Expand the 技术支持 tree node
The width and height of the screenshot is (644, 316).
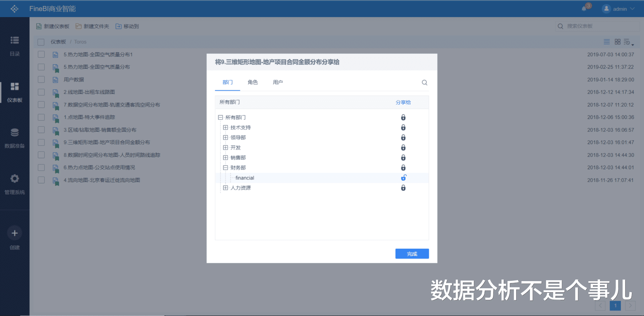(225, 127)
